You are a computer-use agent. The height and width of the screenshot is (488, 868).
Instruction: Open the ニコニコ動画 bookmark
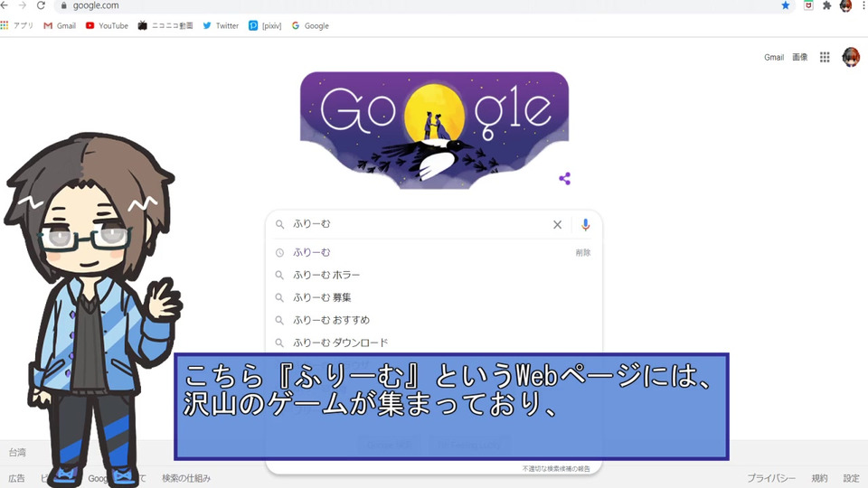pyautogui.click(x=165, y=25)
